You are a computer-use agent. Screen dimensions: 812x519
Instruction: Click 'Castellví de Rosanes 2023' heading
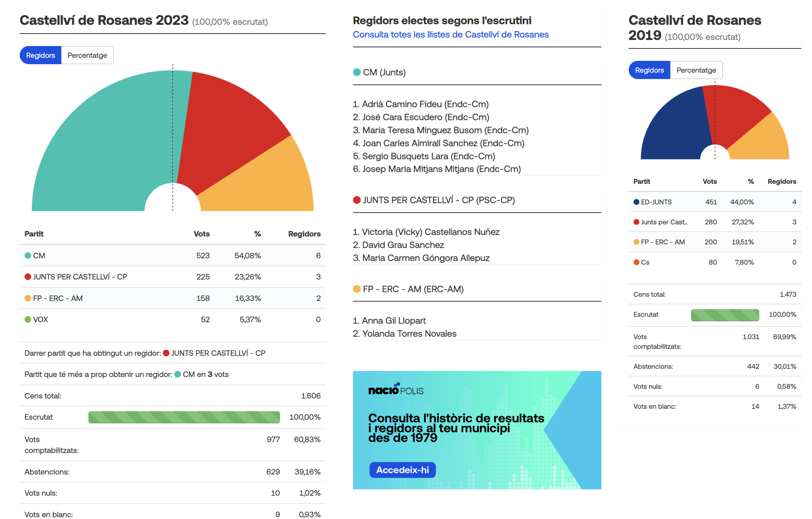(104, 20)
